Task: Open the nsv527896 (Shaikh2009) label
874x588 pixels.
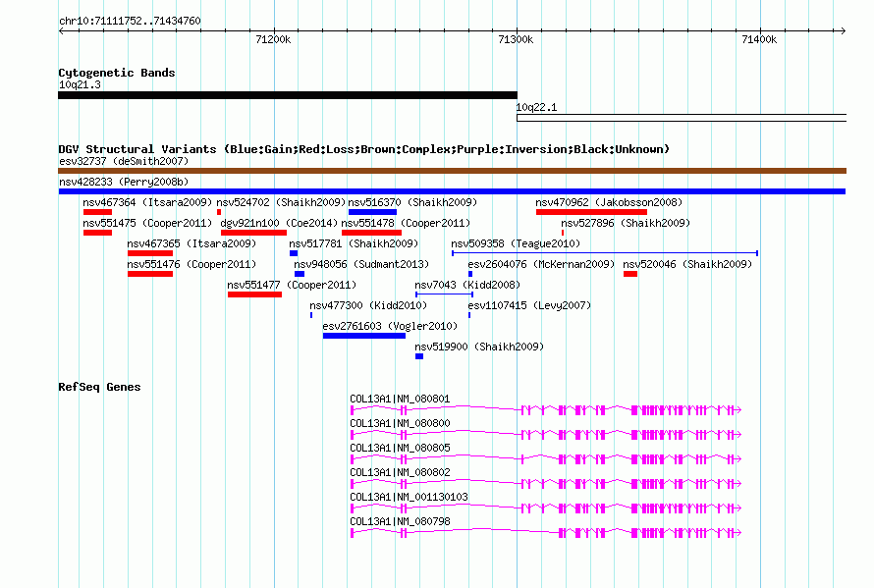Action: [x=626, y=223]
